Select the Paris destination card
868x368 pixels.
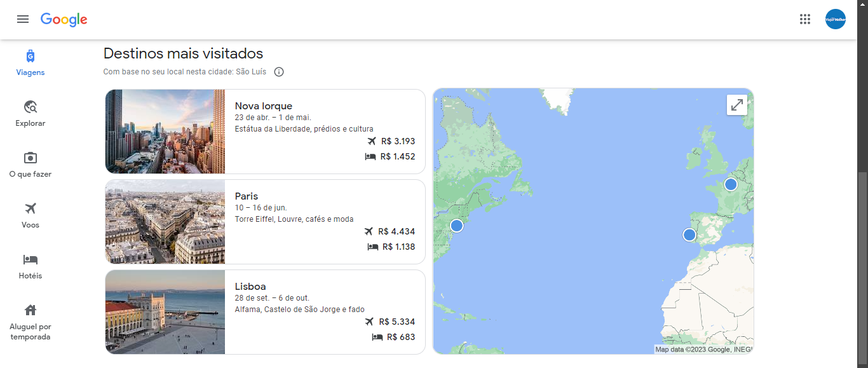265,222
